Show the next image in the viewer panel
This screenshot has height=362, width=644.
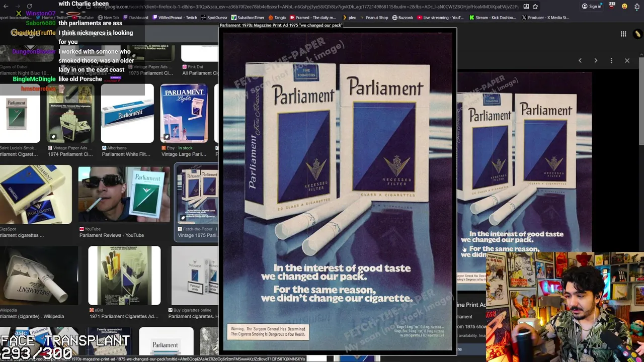(596, 60)
